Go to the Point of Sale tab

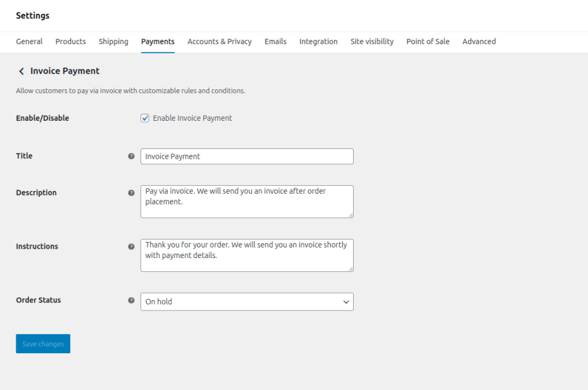(x=427, y=41)
